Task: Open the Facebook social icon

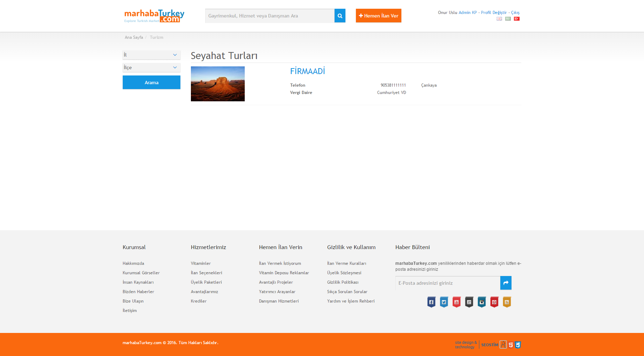Action: coord(431,302)
